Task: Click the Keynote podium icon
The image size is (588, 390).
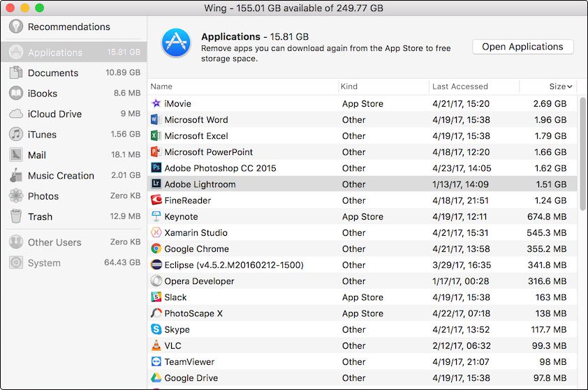Action: (x=156, y=216)
